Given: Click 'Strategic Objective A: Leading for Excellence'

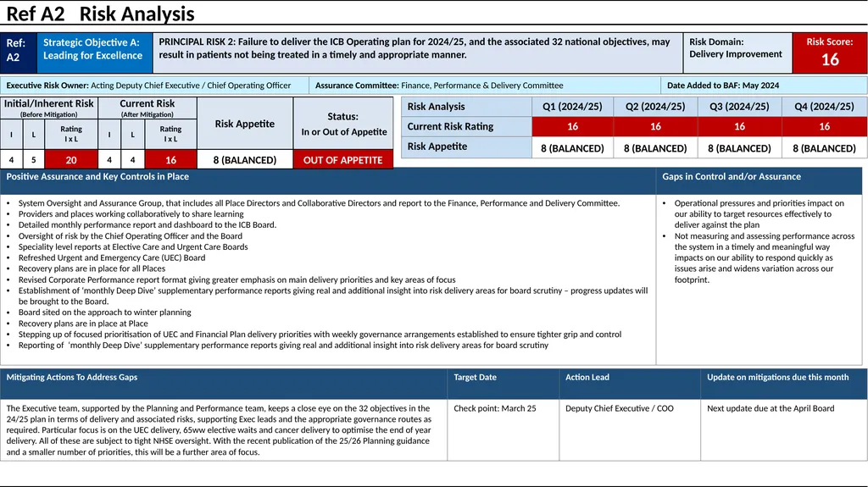Looking at the screenshot, I should tap(95, 53).
